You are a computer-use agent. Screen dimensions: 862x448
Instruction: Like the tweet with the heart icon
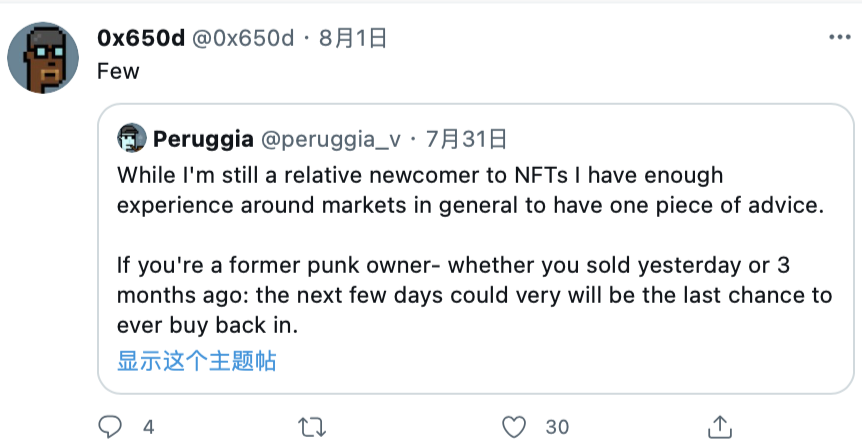click(514, 427)
